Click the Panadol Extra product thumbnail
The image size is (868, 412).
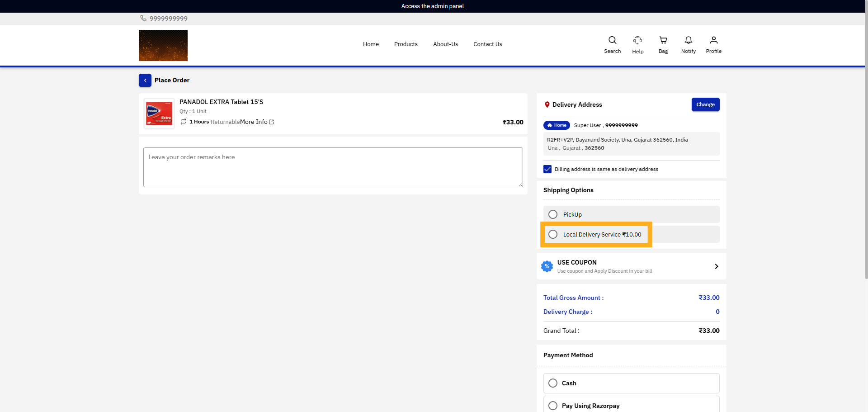pos(159,113)
